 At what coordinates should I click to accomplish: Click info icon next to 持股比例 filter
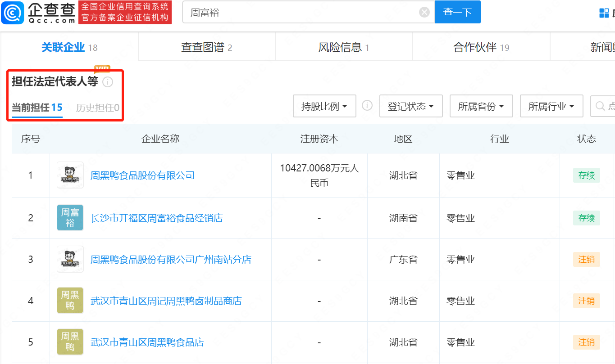368,106
